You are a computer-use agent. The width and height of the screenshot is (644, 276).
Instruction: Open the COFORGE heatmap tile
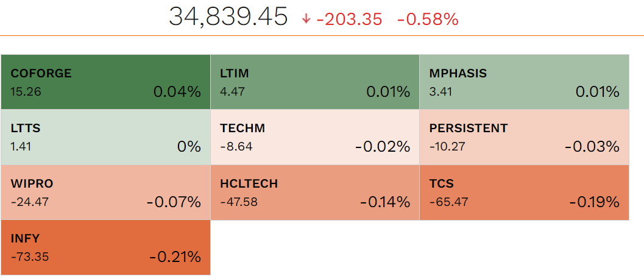click(105, 82)
